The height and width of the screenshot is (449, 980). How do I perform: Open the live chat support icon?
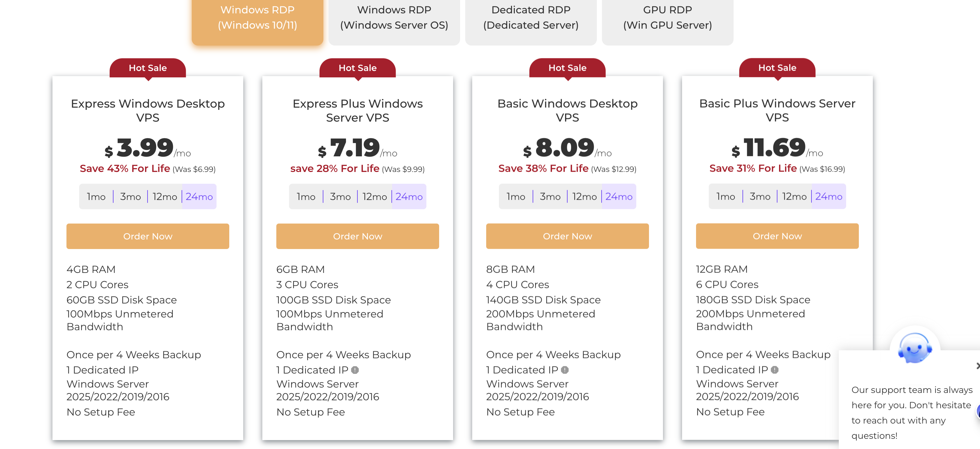point(914,347)
